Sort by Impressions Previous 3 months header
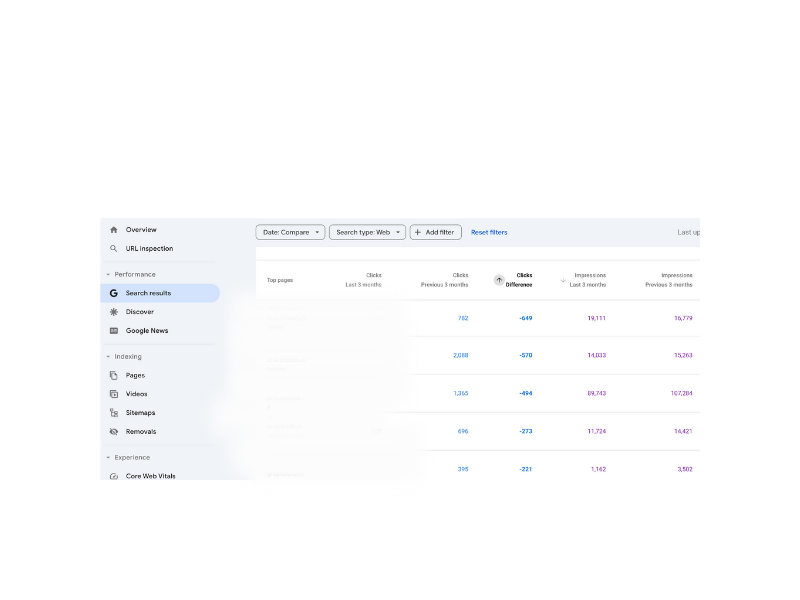 (x=669, y=280)
